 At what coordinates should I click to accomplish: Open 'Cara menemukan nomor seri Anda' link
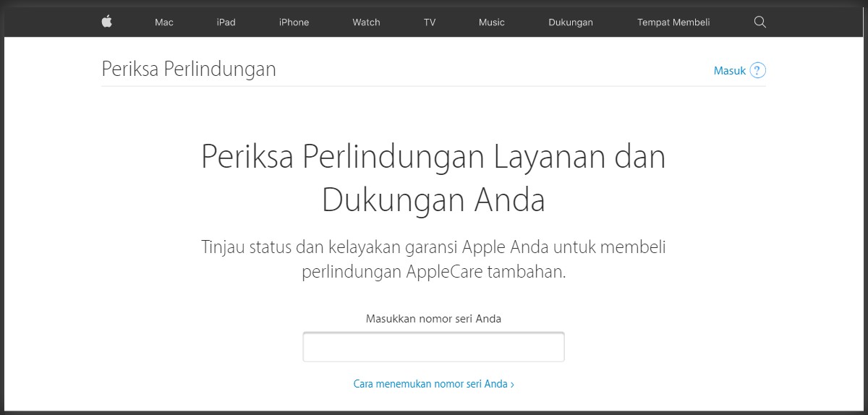coord(434,384)
